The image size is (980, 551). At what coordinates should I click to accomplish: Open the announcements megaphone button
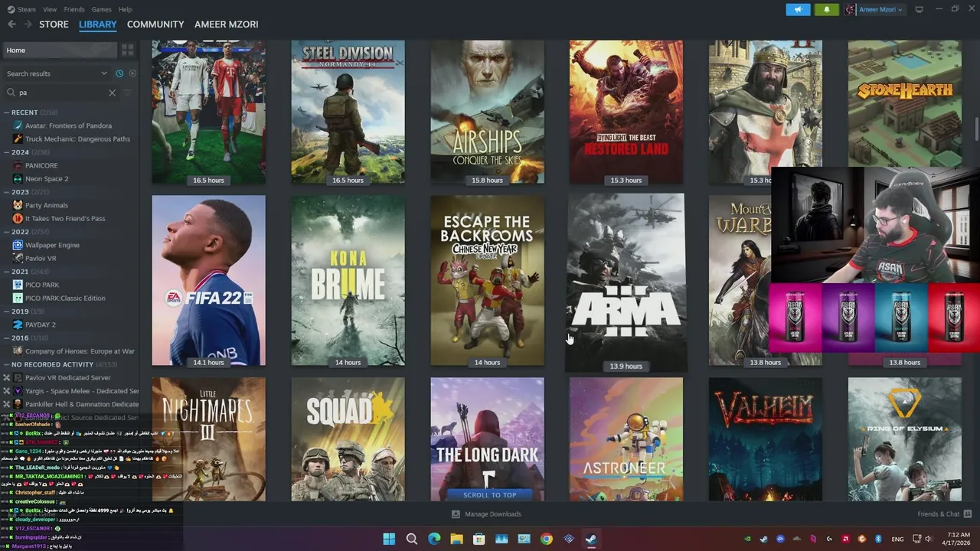point(798,9)
